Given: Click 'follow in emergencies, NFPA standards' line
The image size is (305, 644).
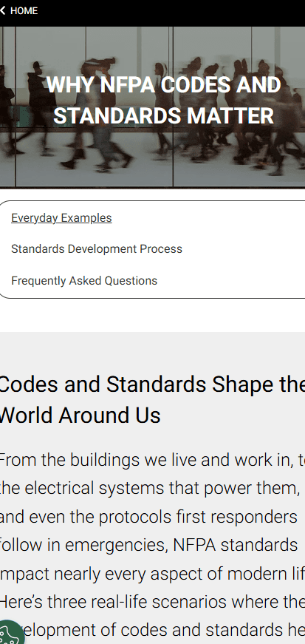Looking at the screenshot, I should click(x=148, y=545).
